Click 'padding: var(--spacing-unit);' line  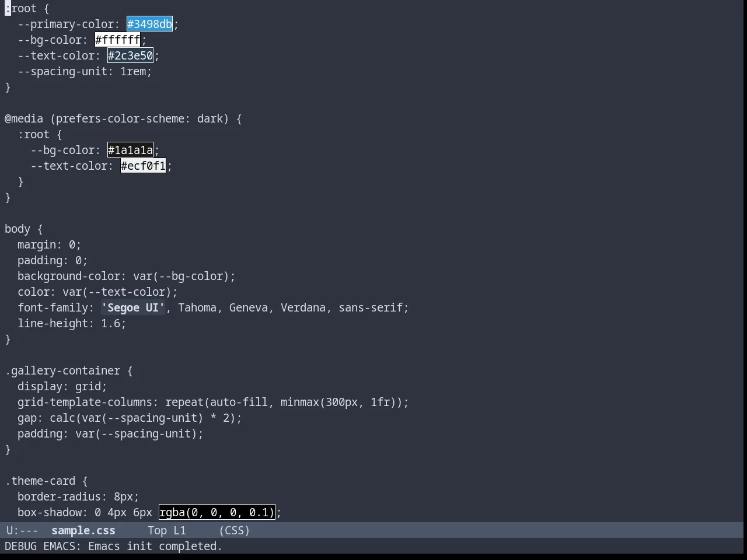click(x=110, y=433)
